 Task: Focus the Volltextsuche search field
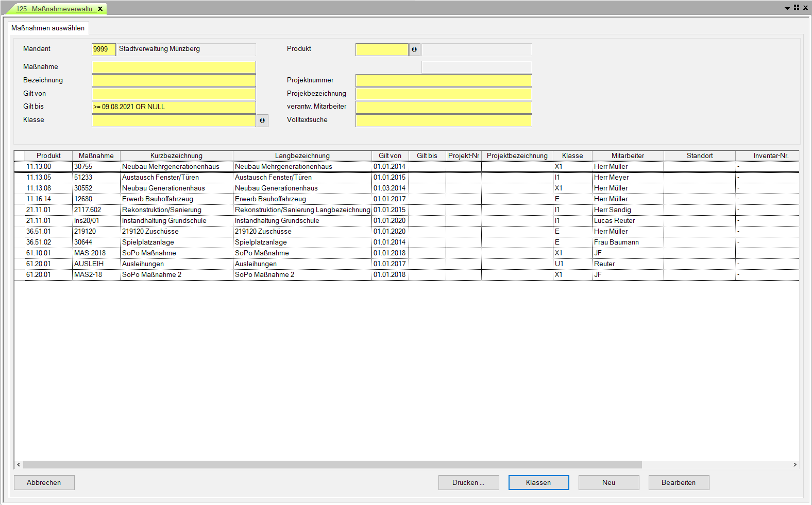[443, 120]
